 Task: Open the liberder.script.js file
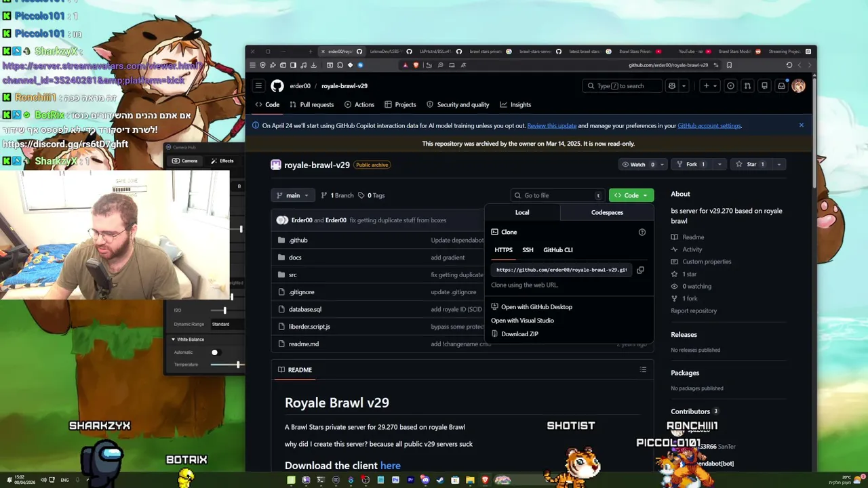click(x=309, y=327)
